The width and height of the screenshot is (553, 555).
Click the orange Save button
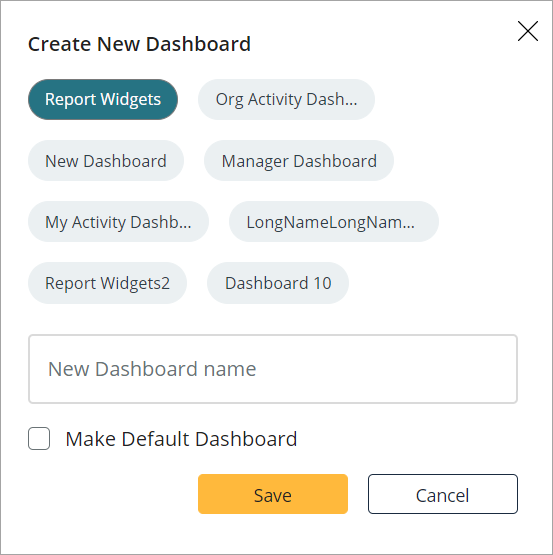[273, 494]
